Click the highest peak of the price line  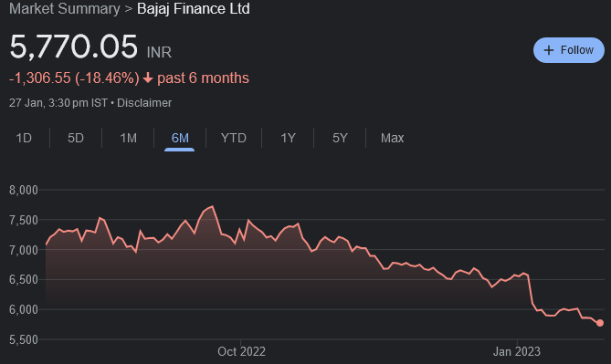[x=213, y=206]
